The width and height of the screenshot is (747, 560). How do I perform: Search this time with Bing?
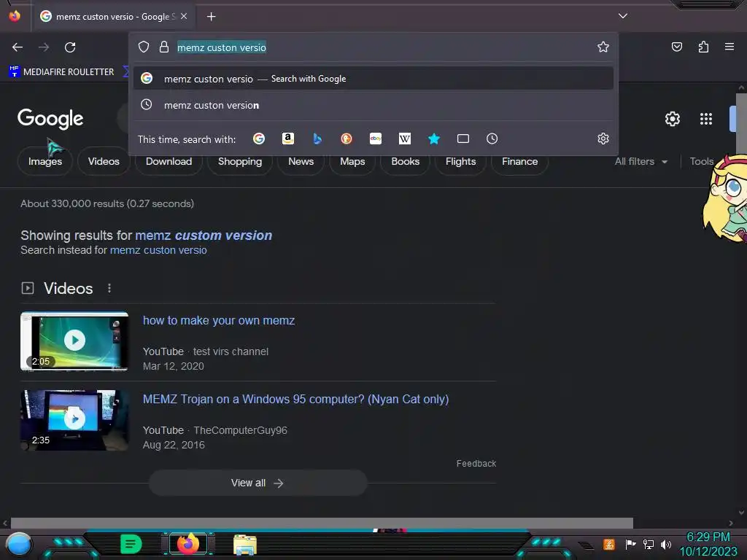(317, 139)
